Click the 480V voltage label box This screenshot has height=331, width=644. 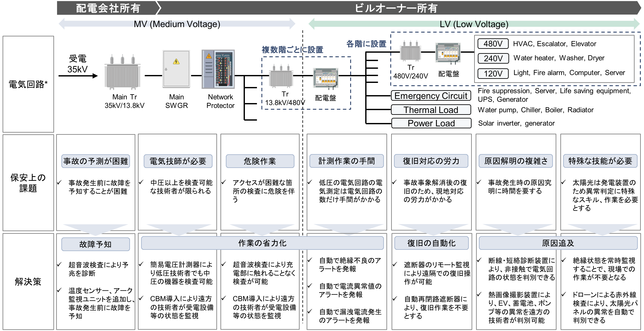click(x=493, y=44)
